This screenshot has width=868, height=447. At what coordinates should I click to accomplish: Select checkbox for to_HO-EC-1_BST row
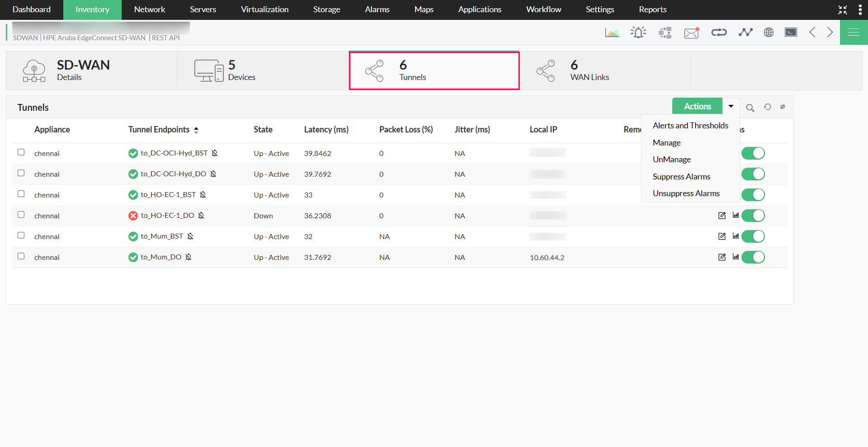pyautogui.click(x=21, y=194)
